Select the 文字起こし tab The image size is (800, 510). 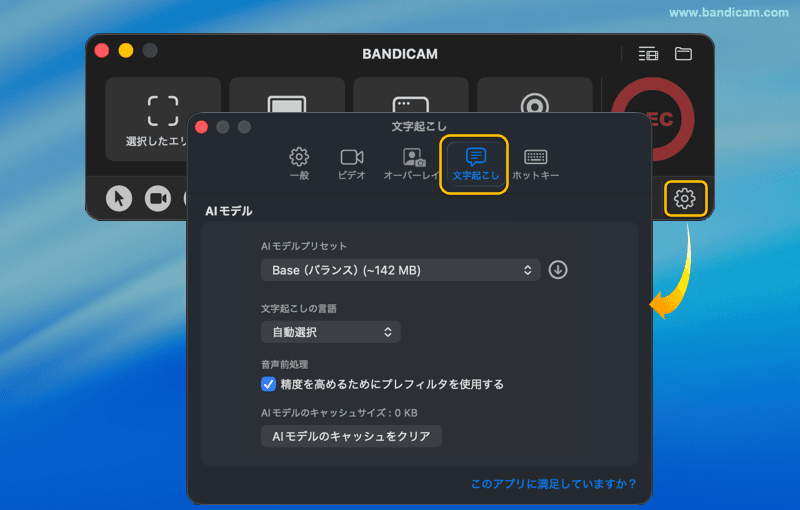pyautogui.click(x=475, y=163)
